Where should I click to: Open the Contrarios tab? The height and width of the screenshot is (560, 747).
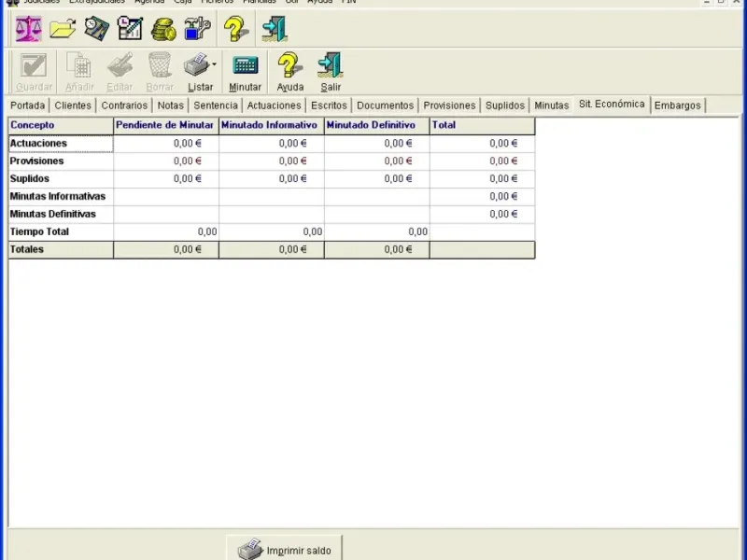click(x=124, y=105)
